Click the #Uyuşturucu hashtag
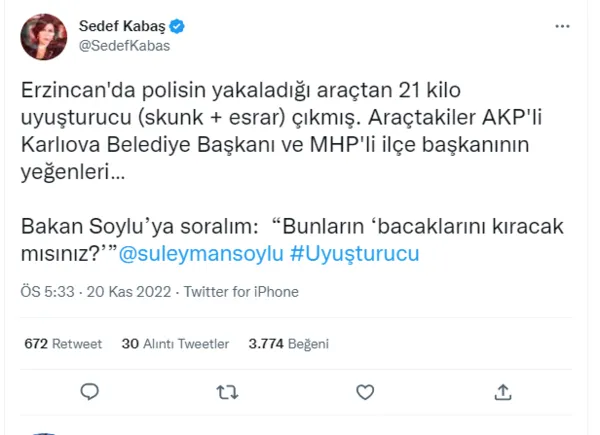Image resolution: width=600 pixels, height=435 pixels. (x=355, y=254)
